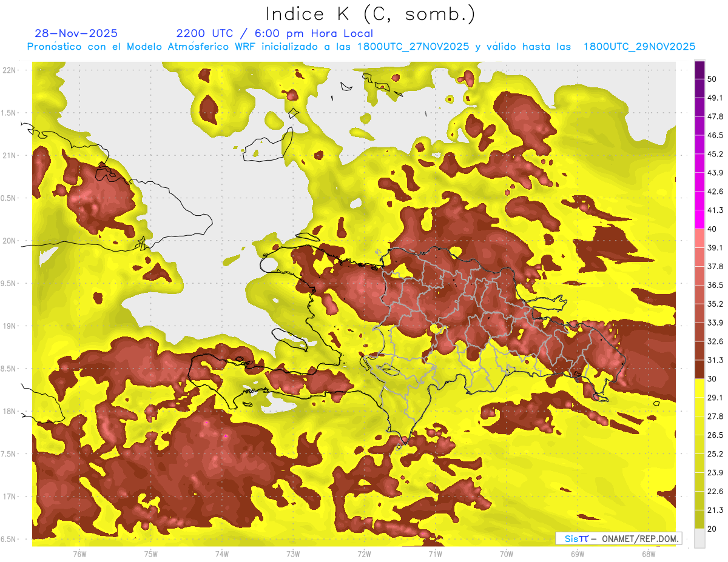Pick the gray swatch at the color scale bottom
This screenshot has width=728, height=562.
click(x=699, y=538)
